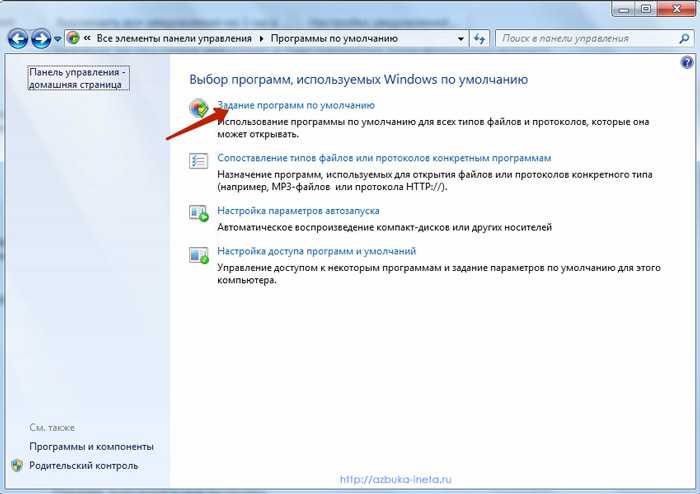Click the program access and defaults icon
700x494 pixels.
tap(199, 255)
